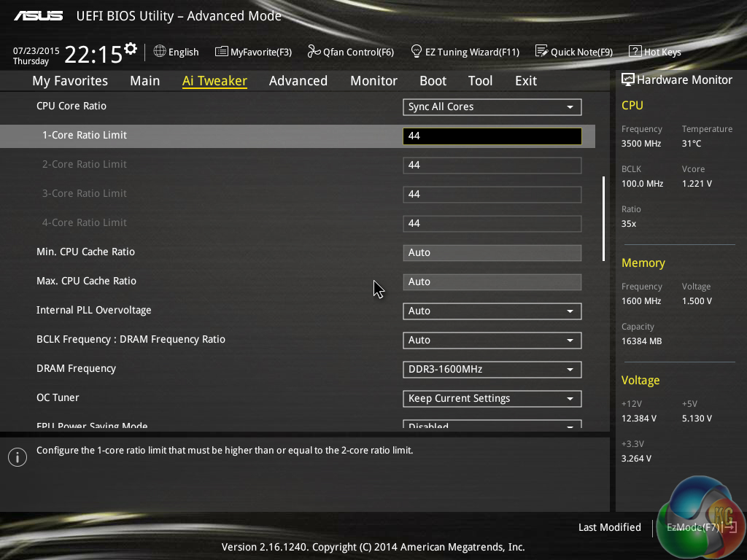The width and height of the screenshot is (747, 560).
Task: Click the EzMode exit arrow icon
Action: pyautogui.click(x=731, y=527)
